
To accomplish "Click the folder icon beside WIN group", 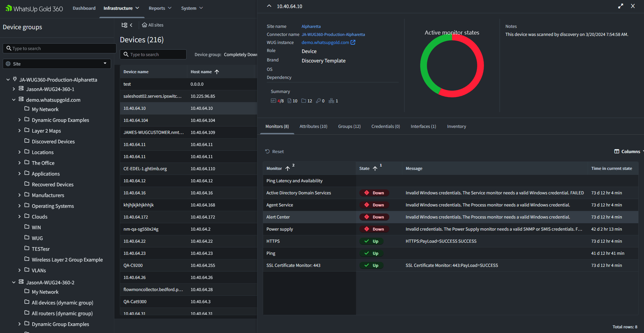I will (27, 227).
